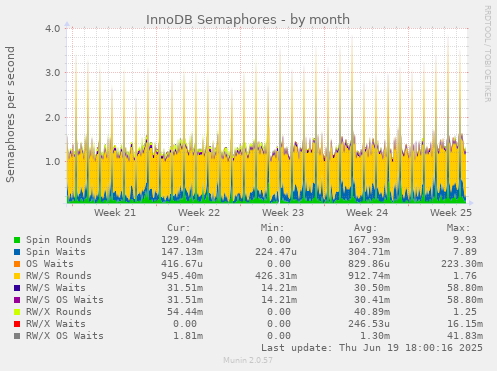Click the dark blue RW/S Waits swatch
Image resolution: width=497 pixels, height=371 pixels.
[17, 288]
